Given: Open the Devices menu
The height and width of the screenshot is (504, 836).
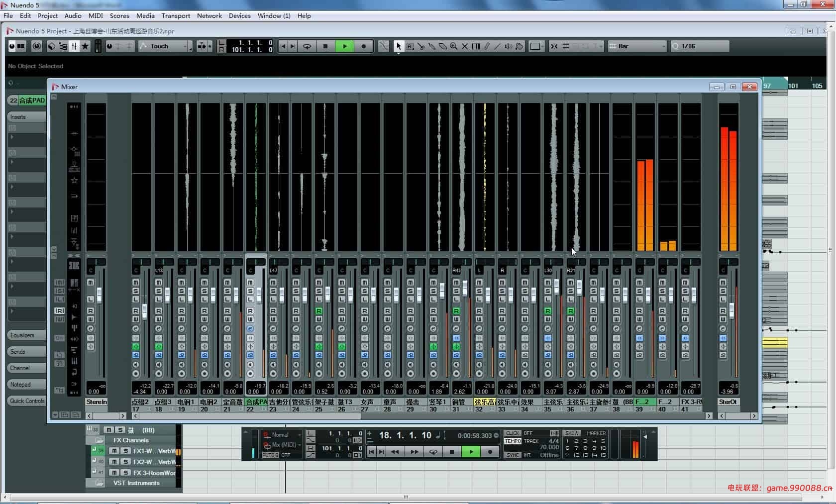Looking at the screenshot, I should click(x=239, y=16).
